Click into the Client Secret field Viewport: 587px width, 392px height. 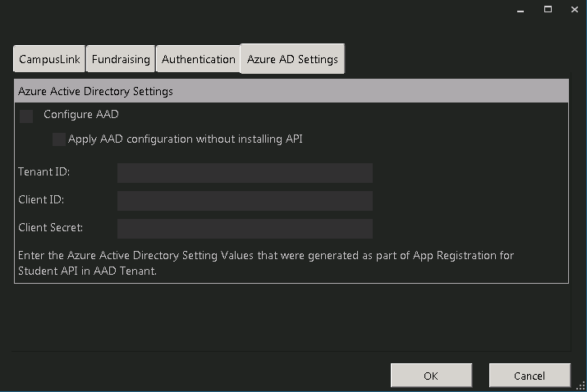pos(245,229)
